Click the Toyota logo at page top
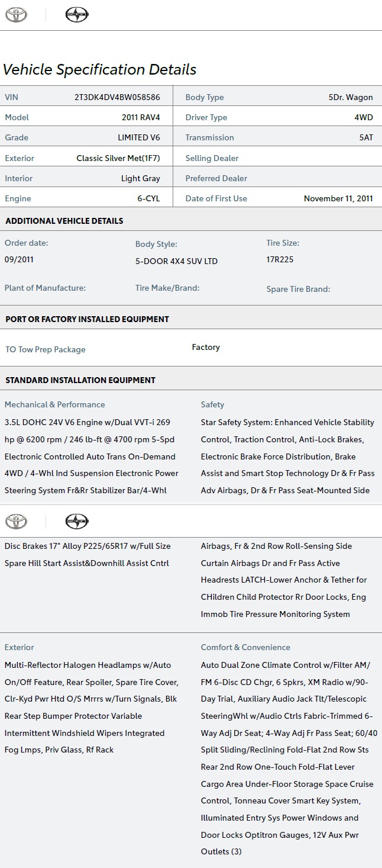Viewport: 382px width, 868px height. click(16, 15)
